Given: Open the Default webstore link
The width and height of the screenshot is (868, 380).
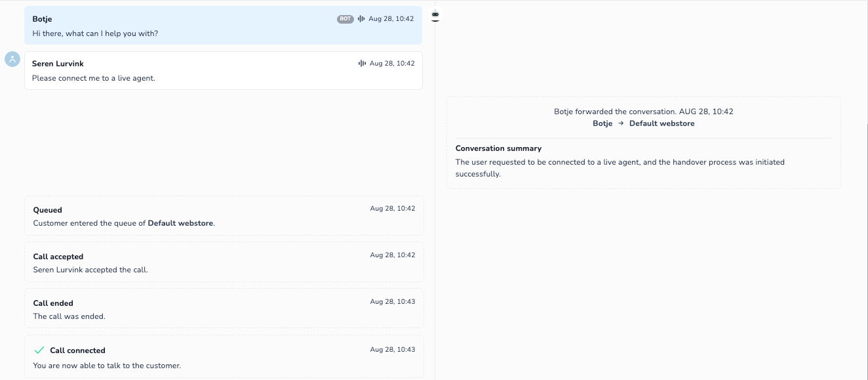Looking at the screenshot, I should 182,223.
